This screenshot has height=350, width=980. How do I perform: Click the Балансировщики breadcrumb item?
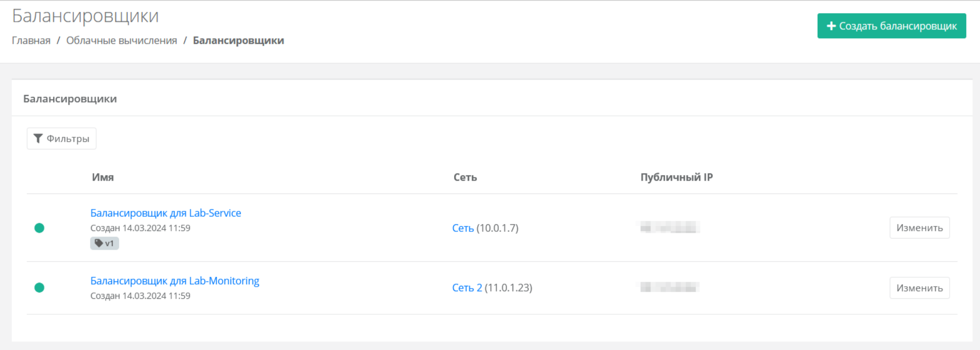click(x=238, y=40)
